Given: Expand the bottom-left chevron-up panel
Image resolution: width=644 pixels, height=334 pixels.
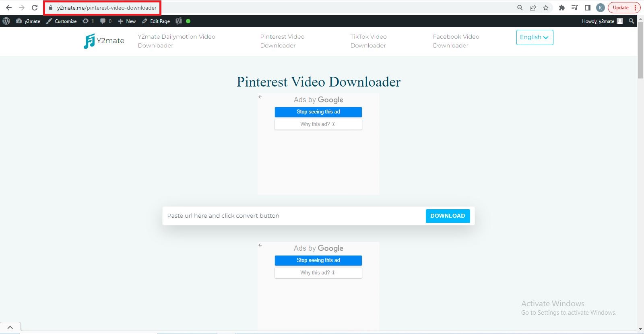Looking at the screenshot, I should pos(10,328).
